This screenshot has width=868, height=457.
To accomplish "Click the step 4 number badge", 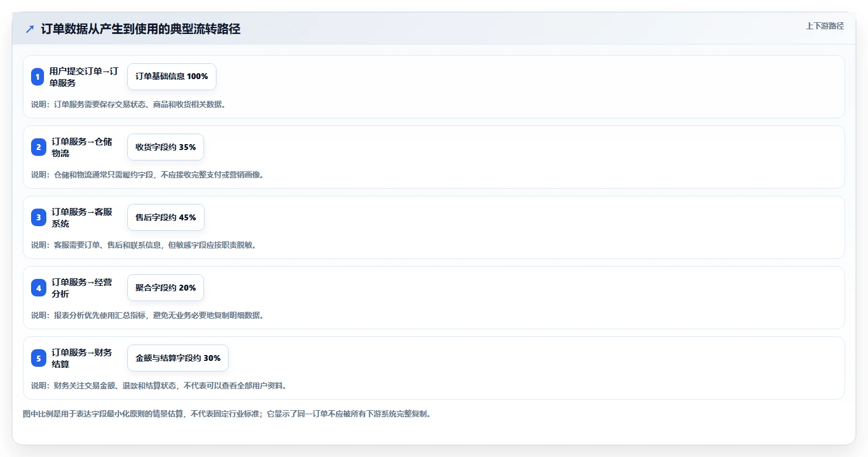I will (39, 288).
